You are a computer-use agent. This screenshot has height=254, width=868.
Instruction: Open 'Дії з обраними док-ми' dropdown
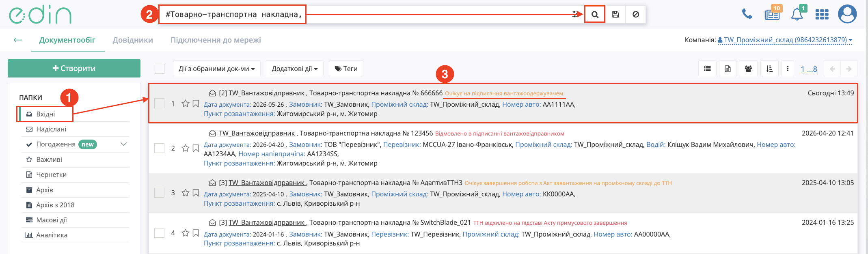point(216,69)
